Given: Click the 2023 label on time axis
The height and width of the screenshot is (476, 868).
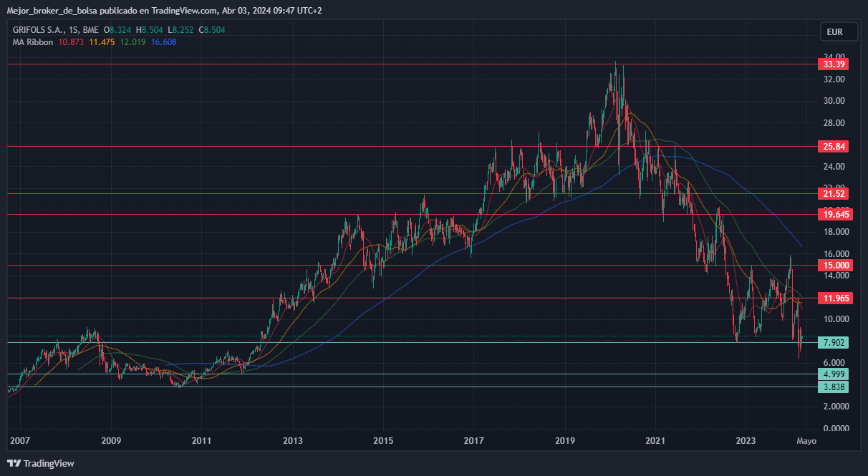Looking at the screenshot, I should coord(747,441).
